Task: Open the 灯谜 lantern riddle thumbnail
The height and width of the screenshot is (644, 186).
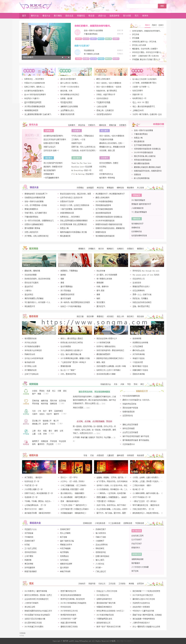Action: (75, 467)
